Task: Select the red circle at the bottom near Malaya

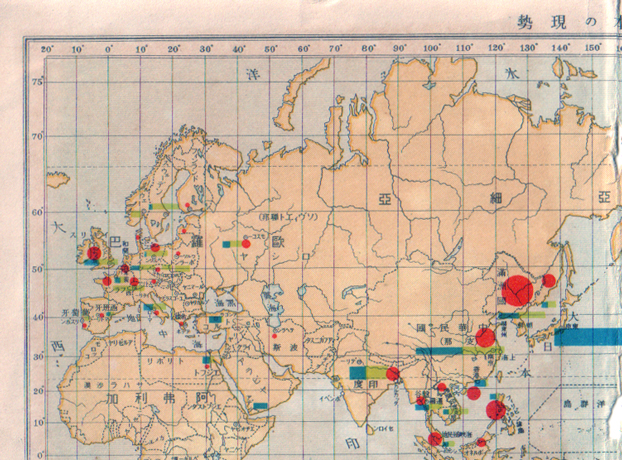Action: (x=435, y=439)
